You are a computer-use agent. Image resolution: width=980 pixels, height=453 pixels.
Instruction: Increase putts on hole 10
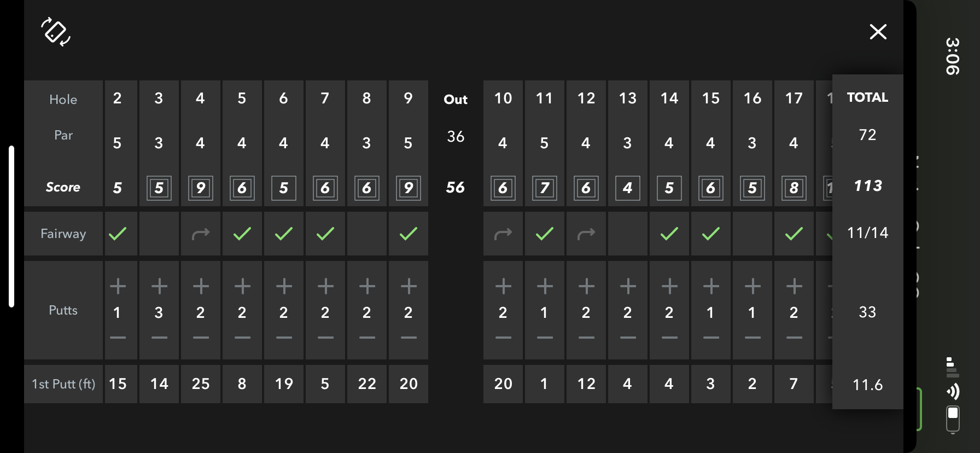coord(503,286)
